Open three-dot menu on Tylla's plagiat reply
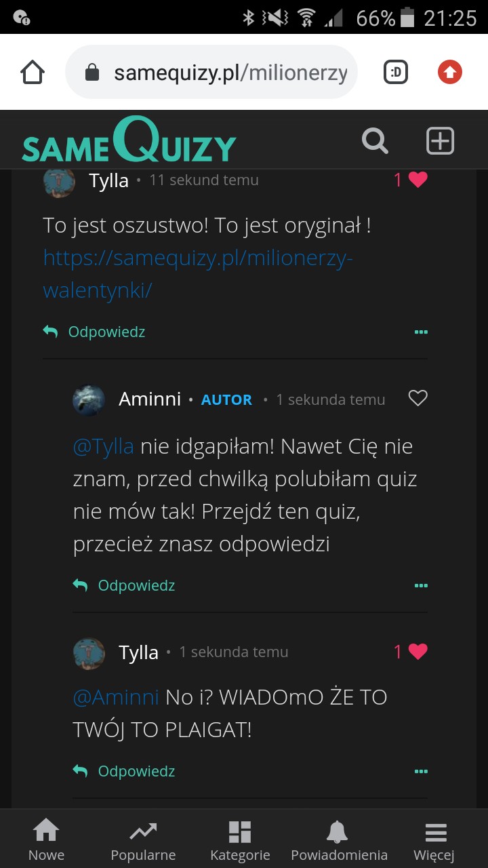Image resolution: width=488 pixels, height=868 pixels. 421,772
